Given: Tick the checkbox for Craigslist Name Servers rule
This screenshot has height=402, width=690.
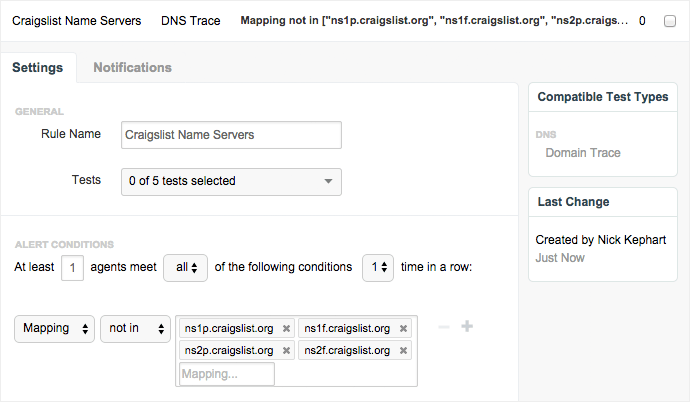Looking at the screenshot, I should [669, 20].
